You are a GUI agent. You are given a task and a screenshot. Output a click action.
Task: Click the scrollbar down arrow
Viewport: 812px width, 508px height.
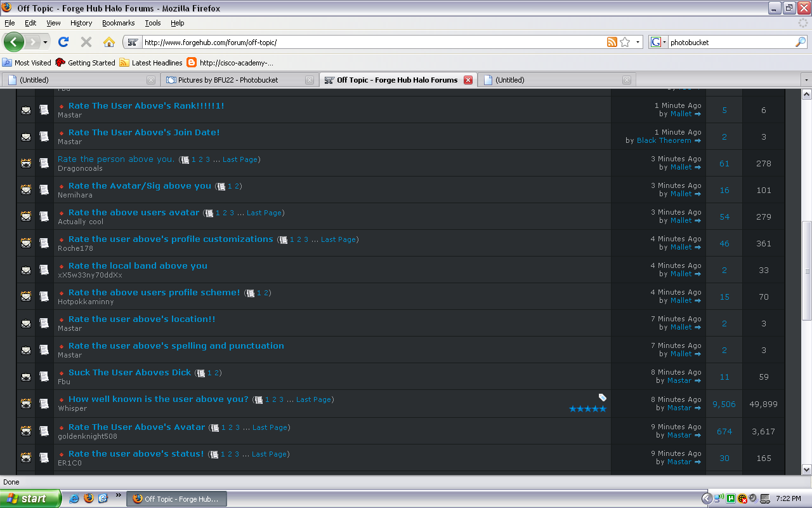point(806,469)
